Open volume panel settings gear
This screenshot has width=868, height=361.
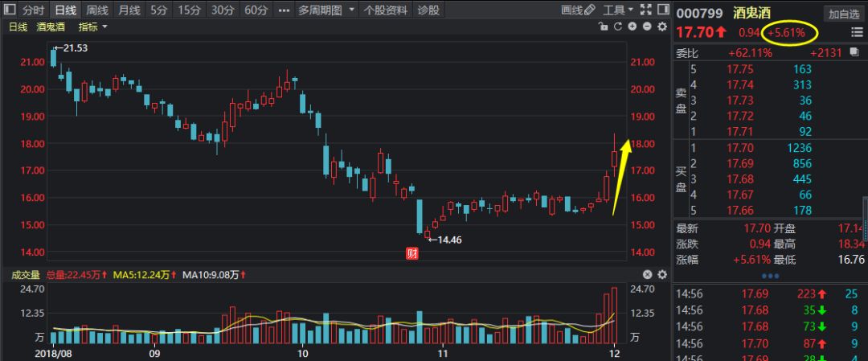(662, 275)
